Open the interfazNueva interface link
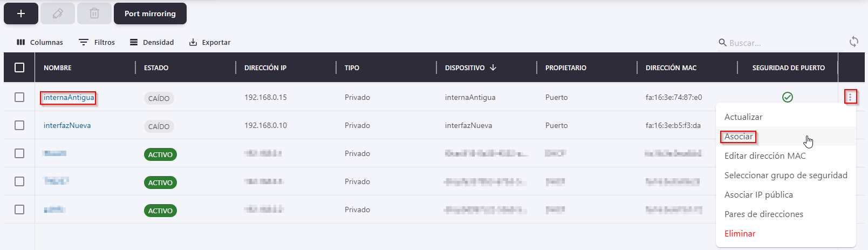Viewport: 868px width, 250px height. (67, 125)
